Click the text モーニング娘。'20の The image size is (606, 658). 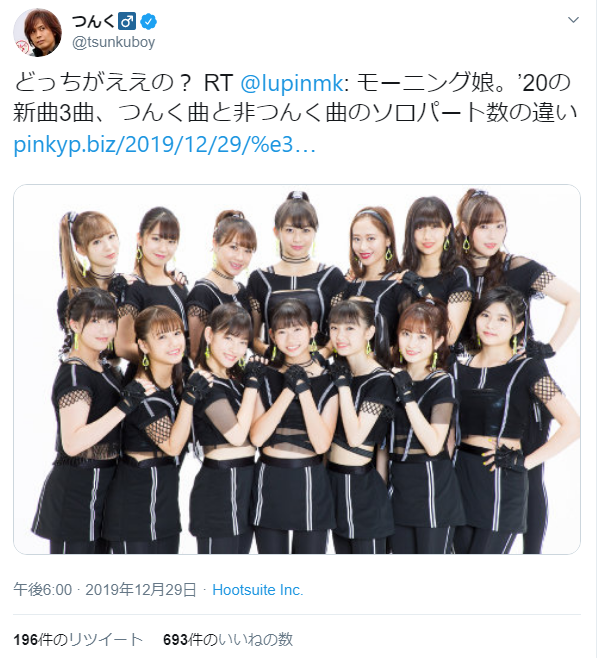click(x=464, y=83)
